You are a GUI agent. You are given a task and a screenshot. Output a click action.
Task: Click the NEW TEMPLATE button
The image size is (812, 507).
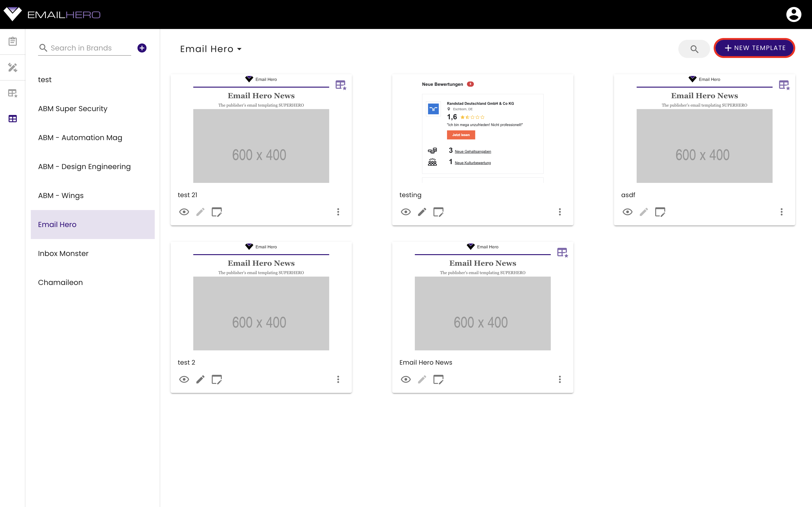(754, 48)
